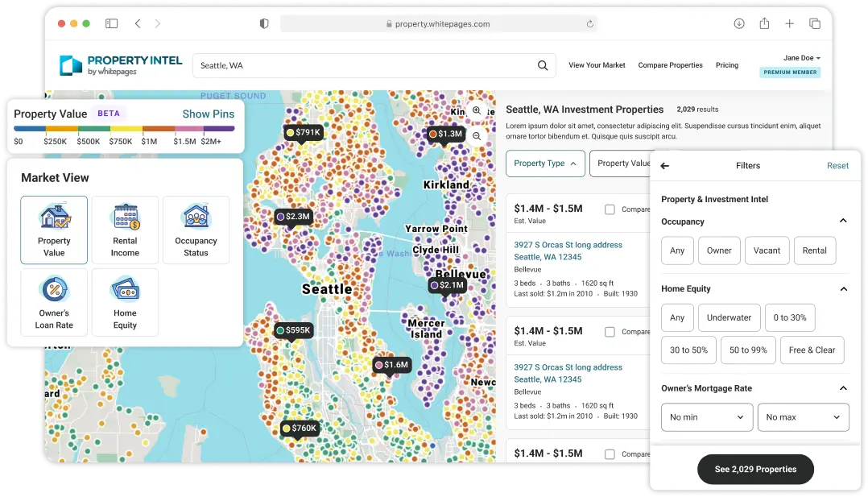Screen dimensions: 868x497
Task: Open the Pricing page
Action: [x=727, y=64]
